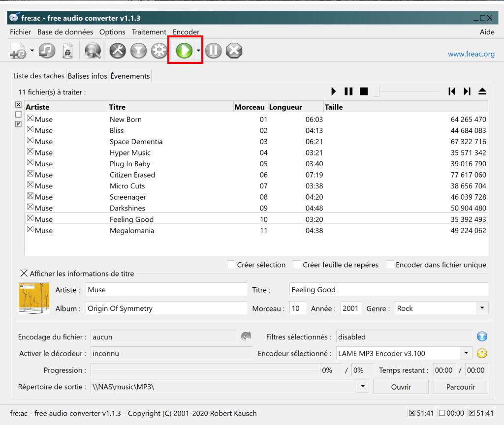The width and height of the screenshot is (504, 425).
Task: Uncheck the Bliss track checkbox
Action: click(30, 129)
